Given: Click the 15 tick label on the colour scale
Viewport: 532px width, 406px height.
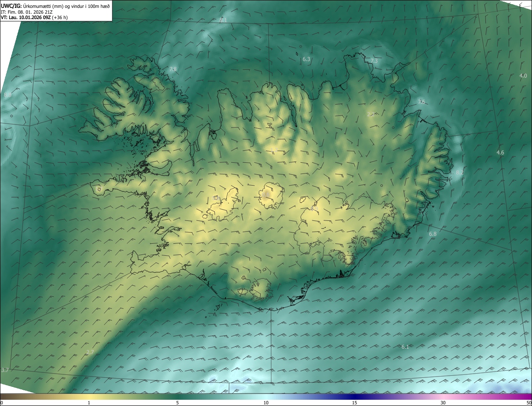Looking at the screenshot, I should coord(355,403).
